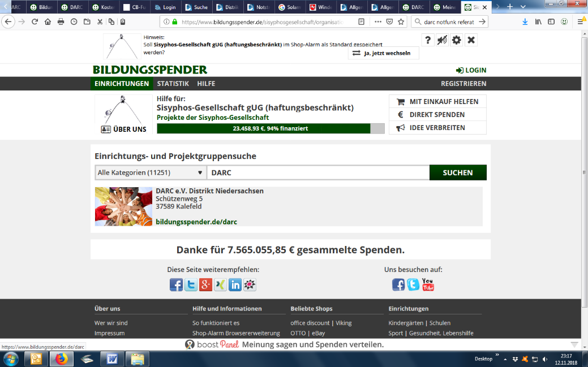Share this page on Twitter
Image resolution: width=588 pixels, height=367 pixels.
click(191, 285)
